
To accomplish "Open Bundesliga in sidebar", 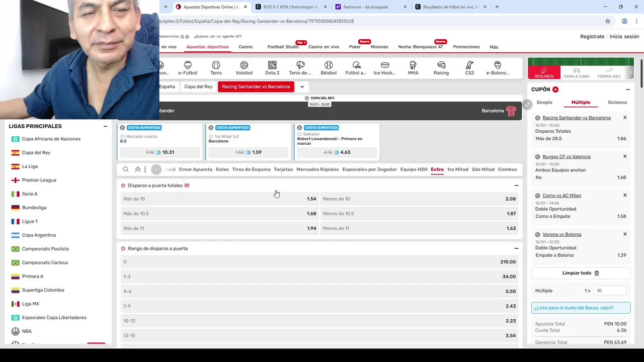I will pyautogui.click(x=34, y=208).
